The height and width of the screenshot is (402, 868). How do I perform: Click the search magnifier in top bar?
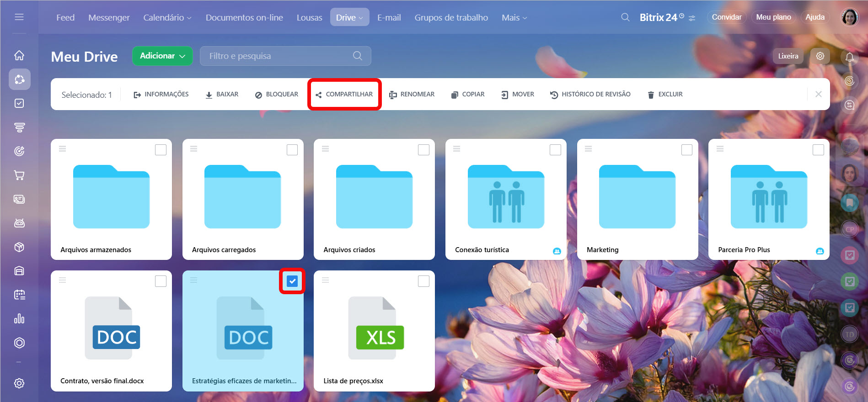(625, 17)
